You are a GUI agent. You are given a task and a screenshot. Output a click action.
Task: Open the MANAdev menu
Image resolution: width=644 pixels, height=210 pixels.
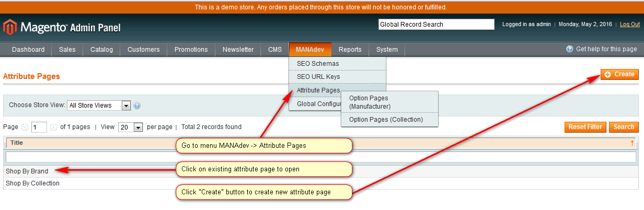310,50
